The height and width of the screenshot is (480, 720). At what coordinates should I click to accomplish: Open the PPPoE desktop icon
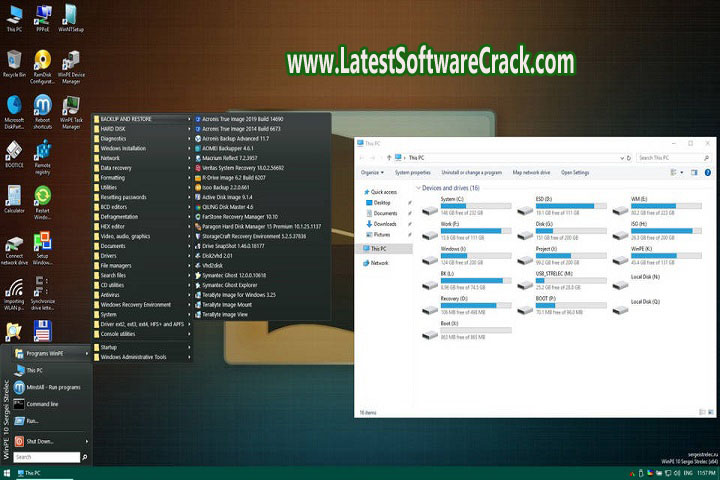[x=43, y=18]
